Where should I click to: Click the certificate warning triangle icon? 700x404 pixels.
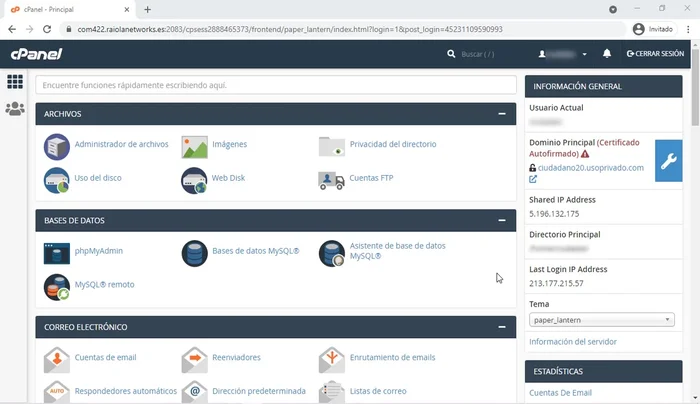pos(585,154)
